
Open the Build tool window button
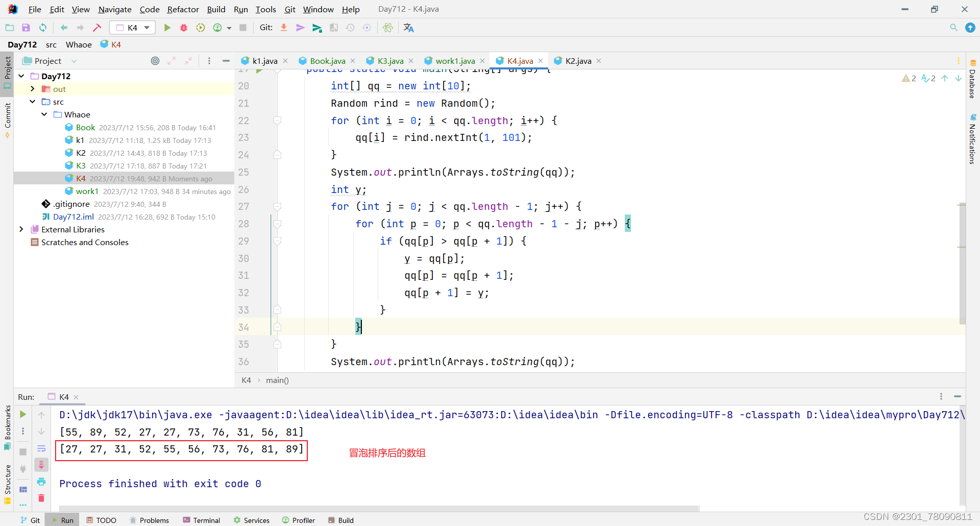[x=341, y=520]
